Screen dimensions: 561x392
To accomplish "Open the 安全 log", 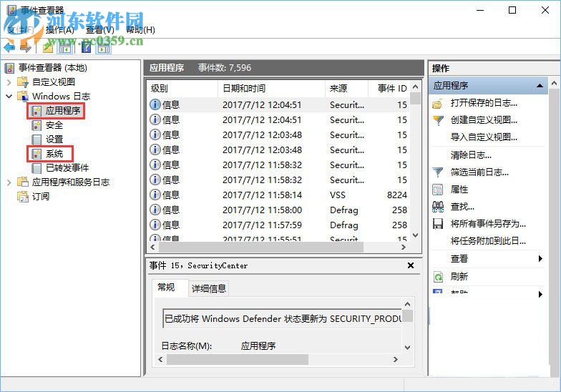I will [x=54, y=124].
